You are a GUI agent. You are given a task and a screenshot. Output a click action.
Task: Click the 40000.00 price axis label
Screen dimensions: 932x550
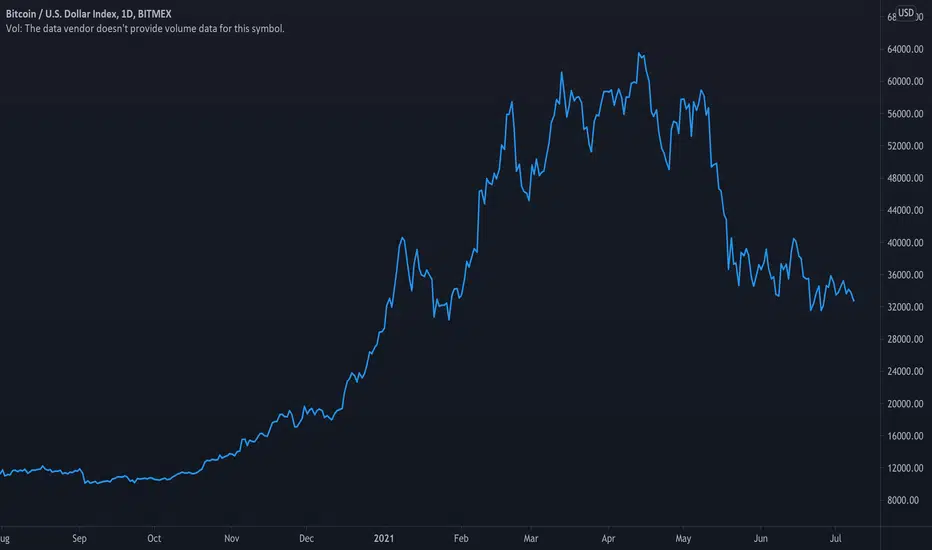point(905,243)
